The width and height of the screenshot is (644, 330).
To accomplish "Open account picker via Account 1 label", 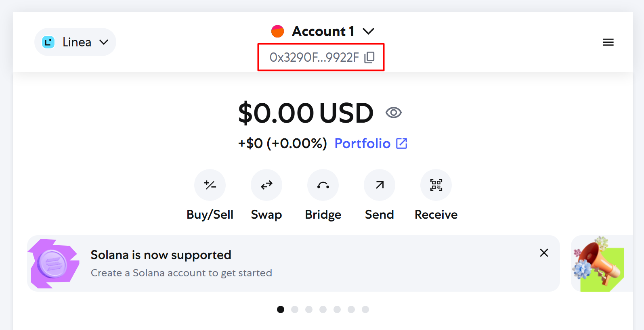I will pos(323,31).
